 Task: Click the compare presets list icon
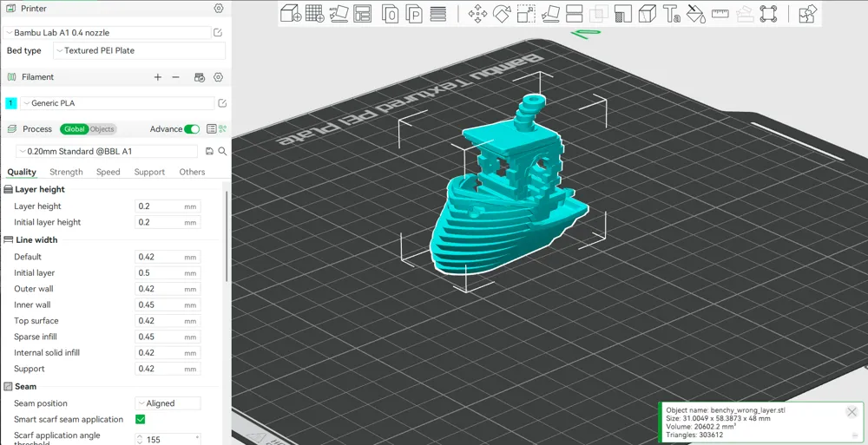pos(211,129)
